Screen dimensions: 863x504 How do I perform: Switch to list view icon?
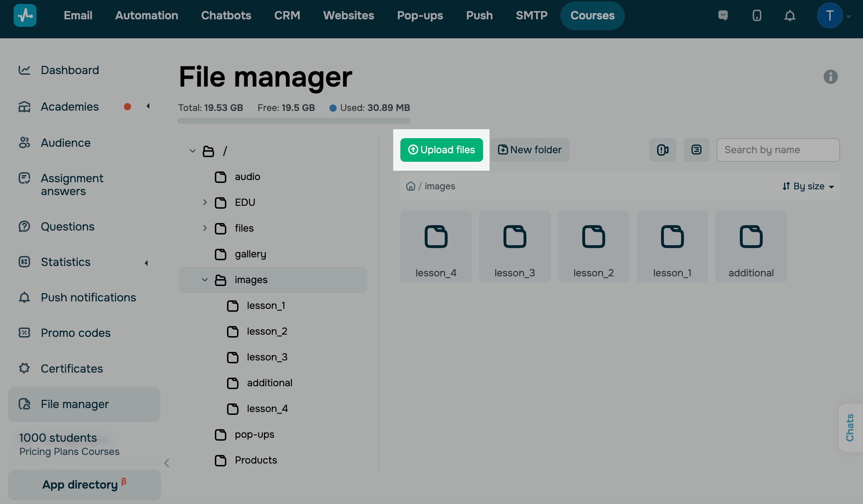click(696, 150)
